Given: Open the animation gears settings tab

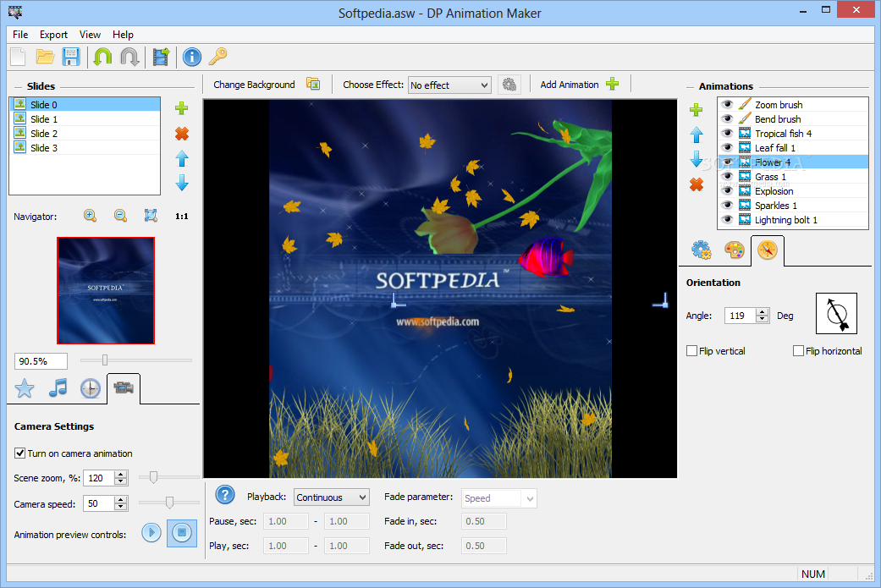Looking at the screenshot, I should coord(702,250).
